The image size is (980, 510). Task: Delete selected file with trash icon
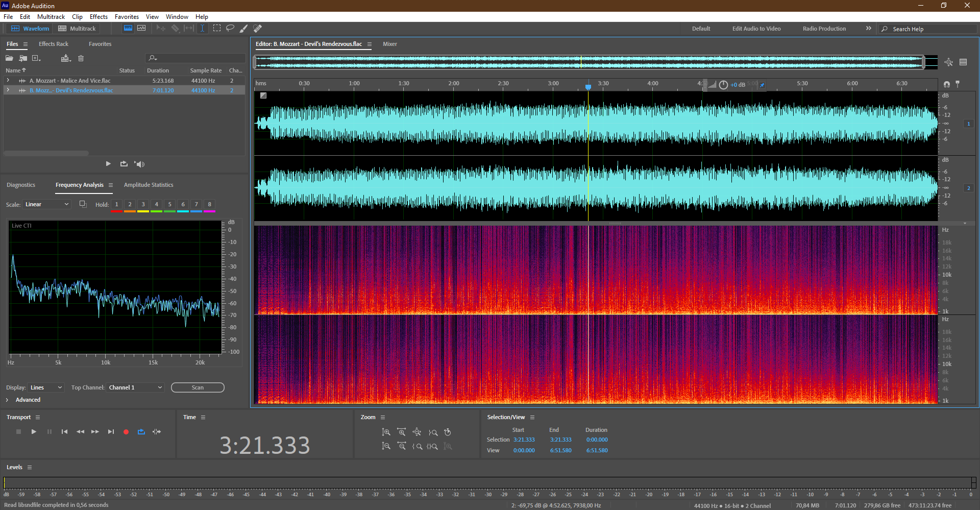81,58
